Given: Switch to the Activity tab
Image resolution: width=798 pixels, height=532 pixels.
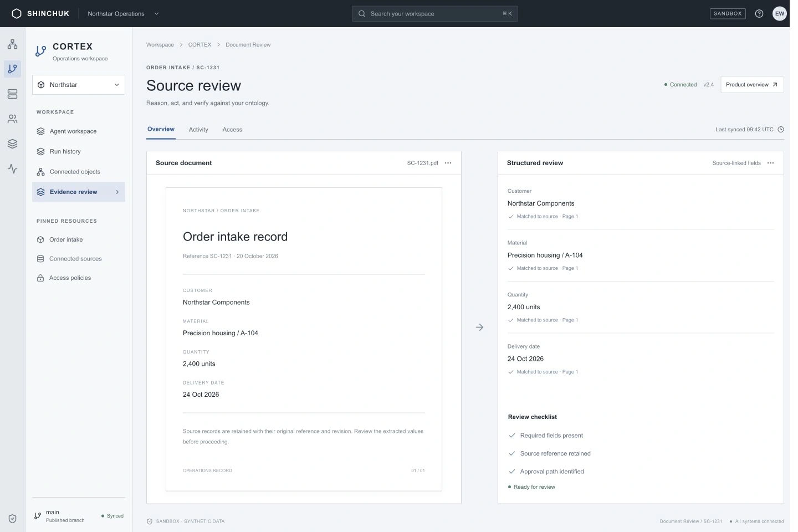Looking at the screenshot, I should (198, 130).
